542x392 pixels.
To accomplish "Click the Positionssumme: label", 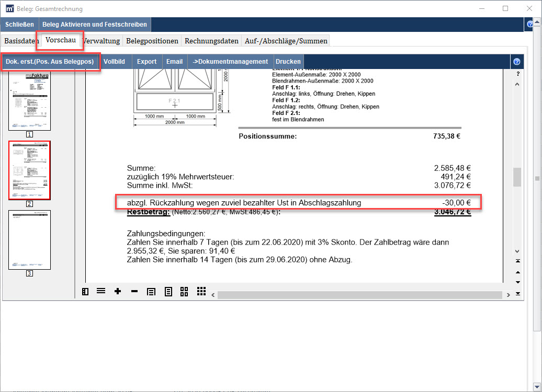I will coord(267,136).
